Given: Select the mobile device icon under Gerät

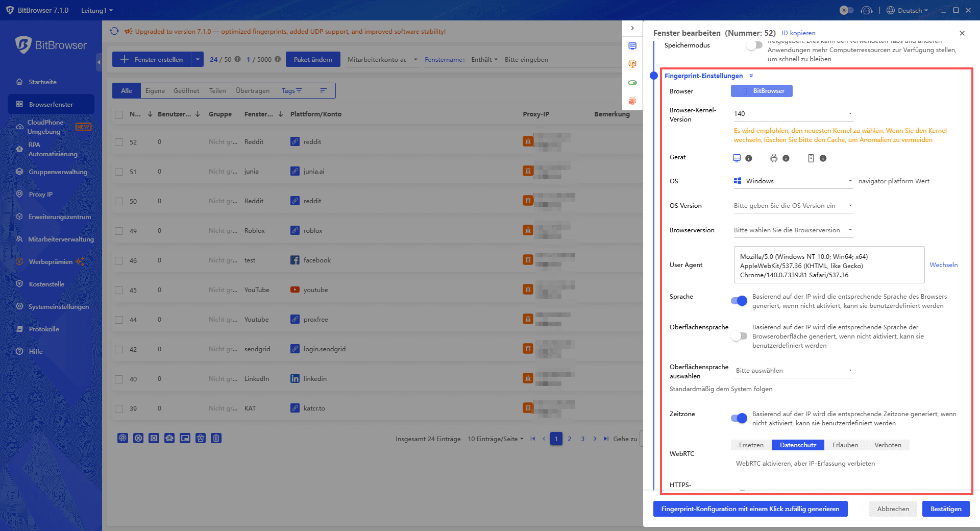Looking at the screenshot, I should 810,158.
